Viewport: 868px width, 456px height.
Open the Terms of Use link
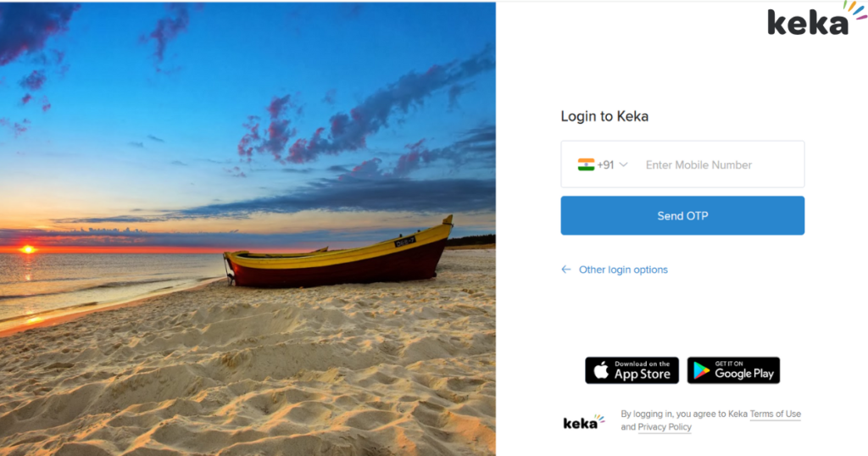click(x=775, y=414)
